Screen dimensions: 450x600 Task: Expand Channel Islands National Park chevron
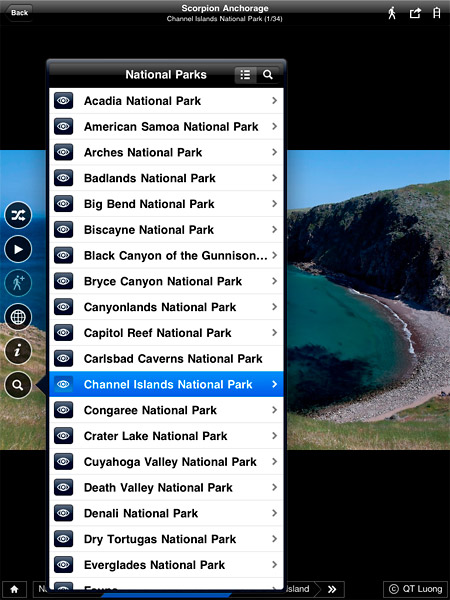click(x=274, y=384)
